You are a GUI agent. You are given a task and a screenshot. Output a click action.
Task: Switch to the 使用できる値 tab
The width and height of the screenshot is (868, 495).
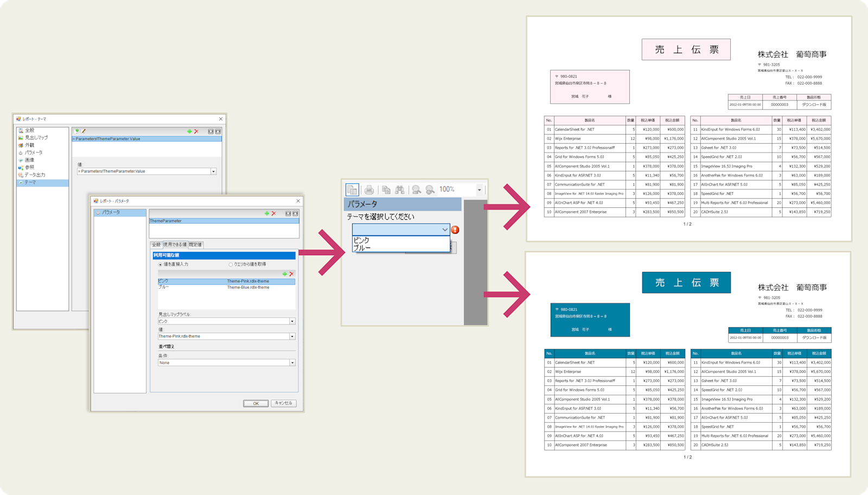[x=175, y=245]
